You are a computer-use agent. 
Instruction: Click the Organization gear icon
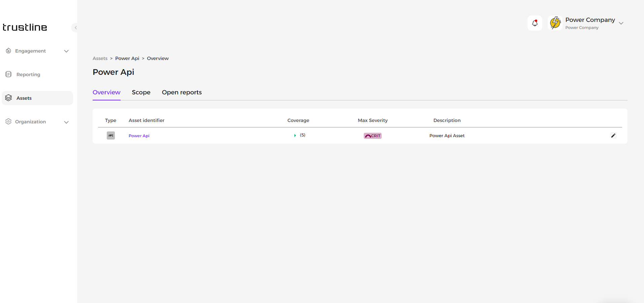point(8,122)
